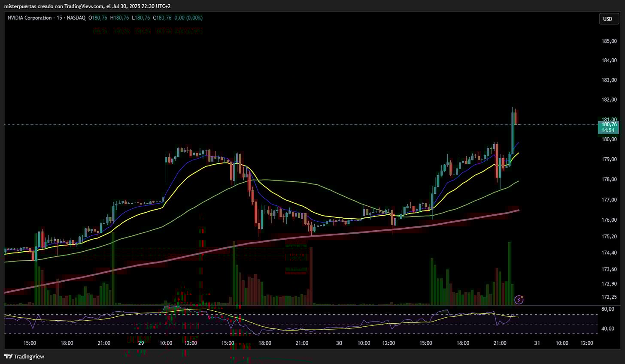Click the 80,00 oscillator scale label
625x364 pixels.
608,309
